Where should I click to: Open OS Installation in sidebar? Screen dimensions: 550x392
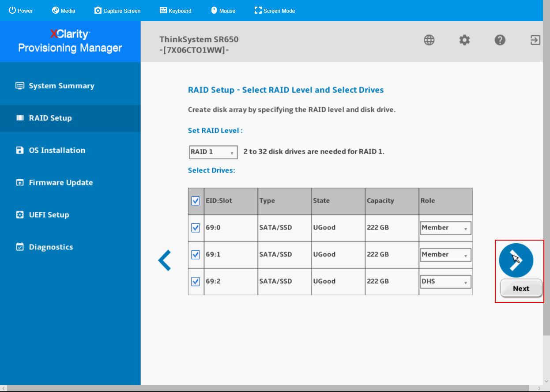click(70, 150)
